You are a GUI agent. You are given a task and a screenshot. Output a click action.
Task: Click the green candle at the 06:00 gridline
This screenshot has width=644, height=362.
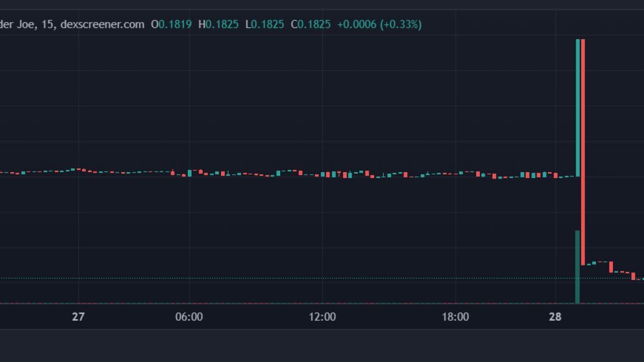[189, 173]
